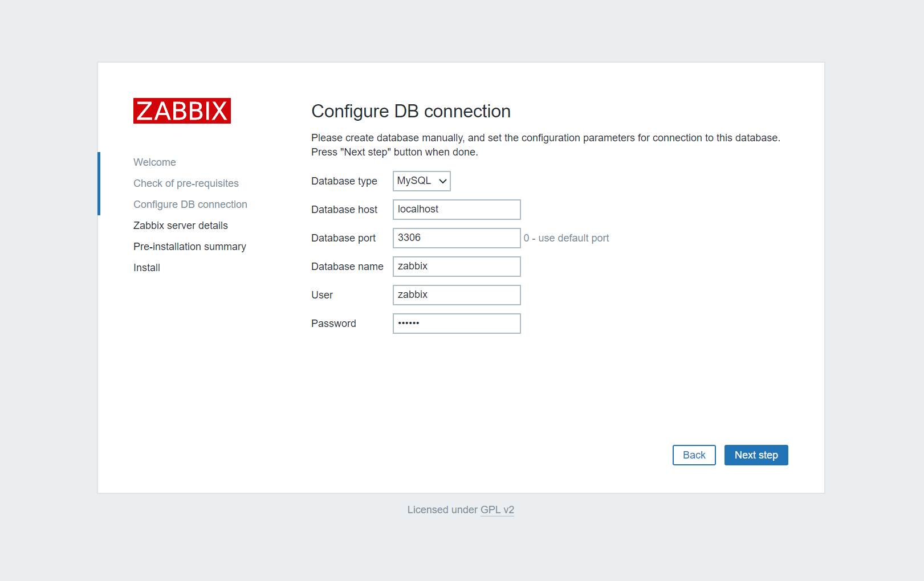Screen dimensions: 924x581
Task: Open the GPL v2 license link
Action: (x=497, y=510)
